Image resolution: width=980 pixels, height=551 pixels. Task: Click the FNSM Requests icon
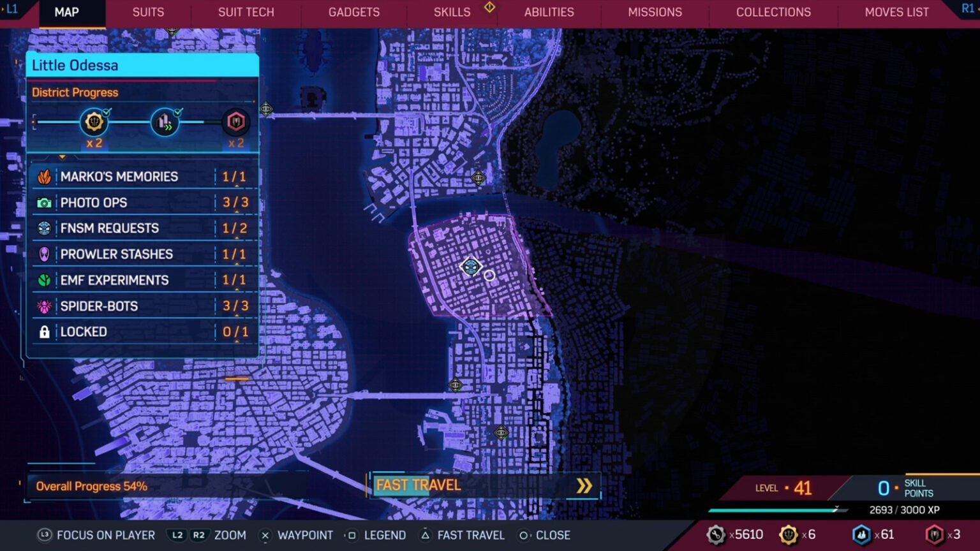coord(44,228)
